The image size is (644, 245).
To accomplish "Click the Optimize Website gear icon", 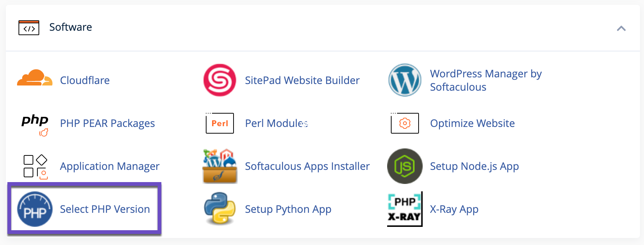I will pos(405,123).
